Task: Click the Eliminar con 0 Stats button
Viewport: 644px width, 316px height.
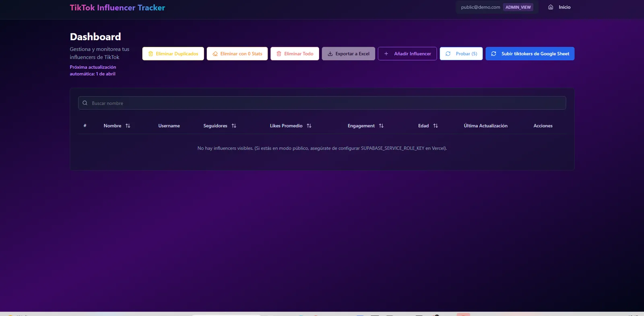Action: coord(237,53)
